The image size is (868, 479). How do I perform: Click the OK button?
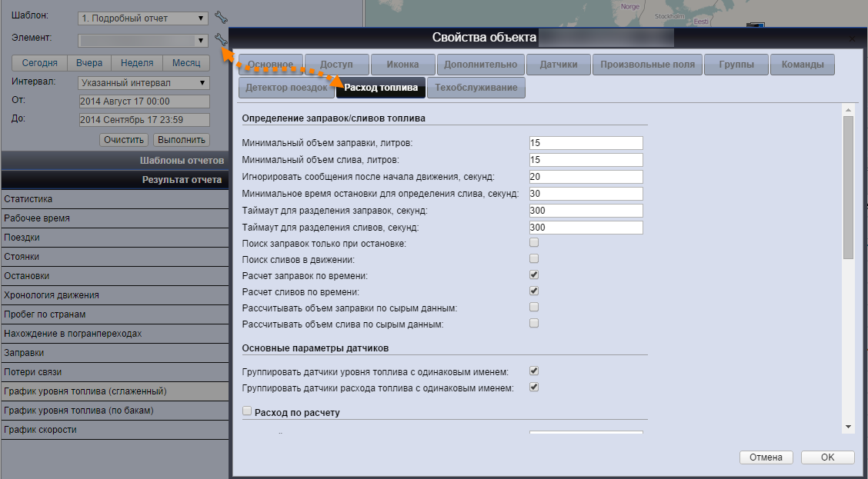827,457
